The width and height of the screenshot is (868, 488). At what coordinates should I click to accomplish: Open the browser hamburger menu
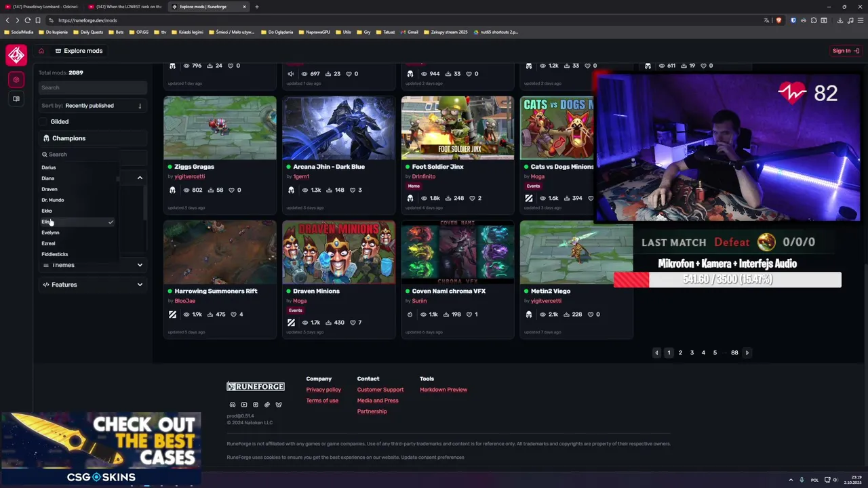click(x=860, y=20)
